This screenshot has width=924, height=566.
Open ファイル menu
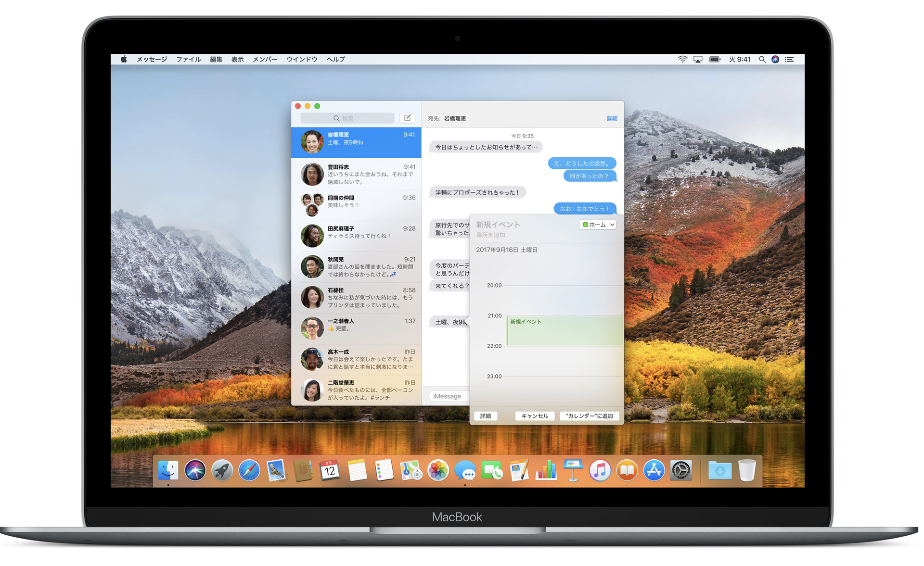click(188, 59)
